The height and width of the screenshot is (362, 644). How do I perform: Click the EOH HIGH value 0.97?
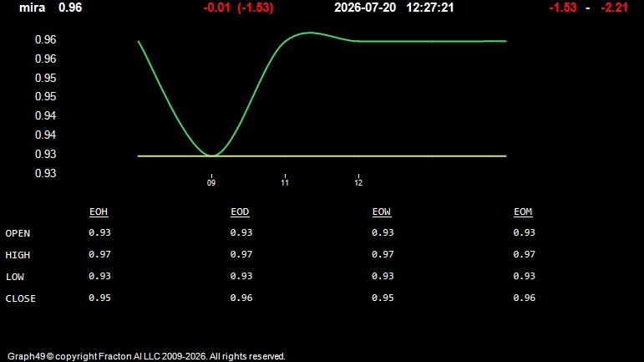click(99, 254)
